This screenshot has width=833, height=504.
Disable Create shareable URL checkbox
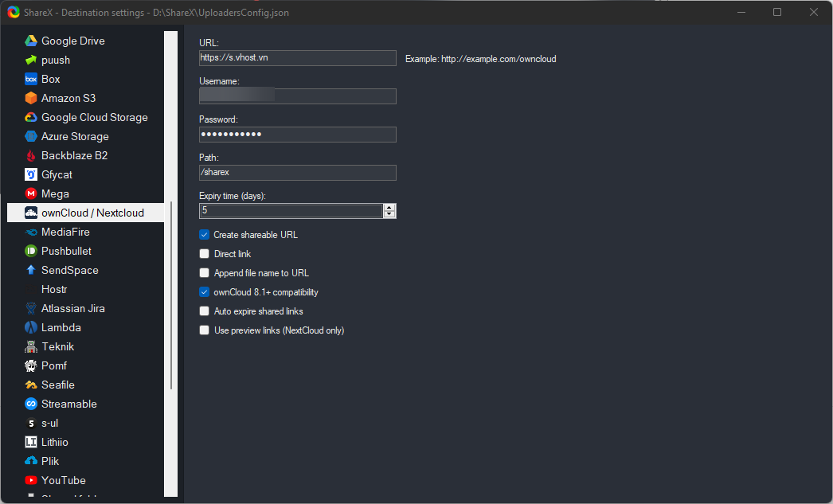pyautogui.click(x=205, y=235)
